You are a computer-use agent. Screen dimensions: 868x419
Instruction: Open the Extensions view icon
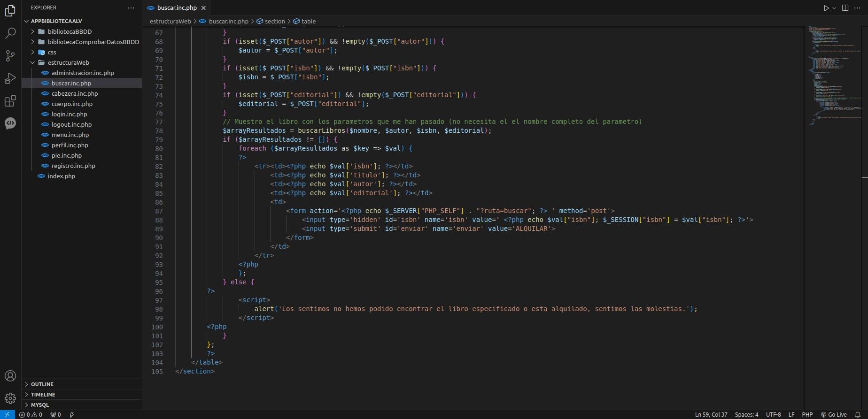(x=10, y=101)
